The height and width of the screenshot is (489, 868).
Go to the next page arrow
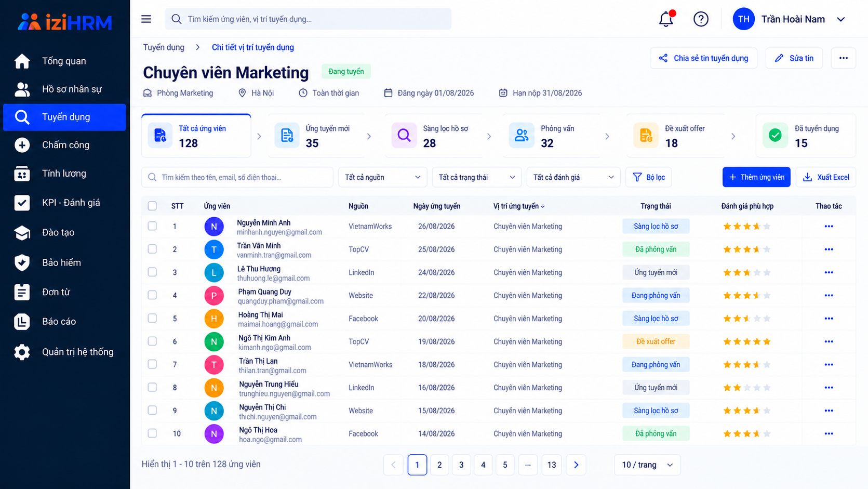tap(576, 465)
